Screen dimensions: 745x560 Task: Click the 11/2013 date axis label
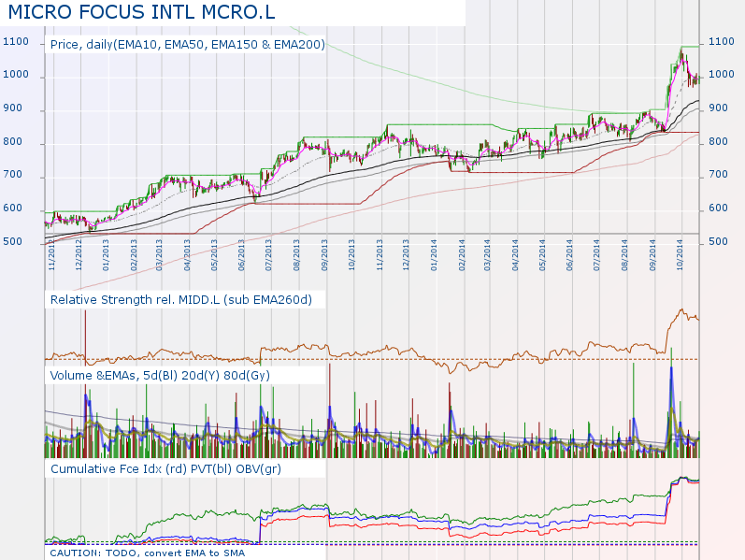(x=380, y=255)
